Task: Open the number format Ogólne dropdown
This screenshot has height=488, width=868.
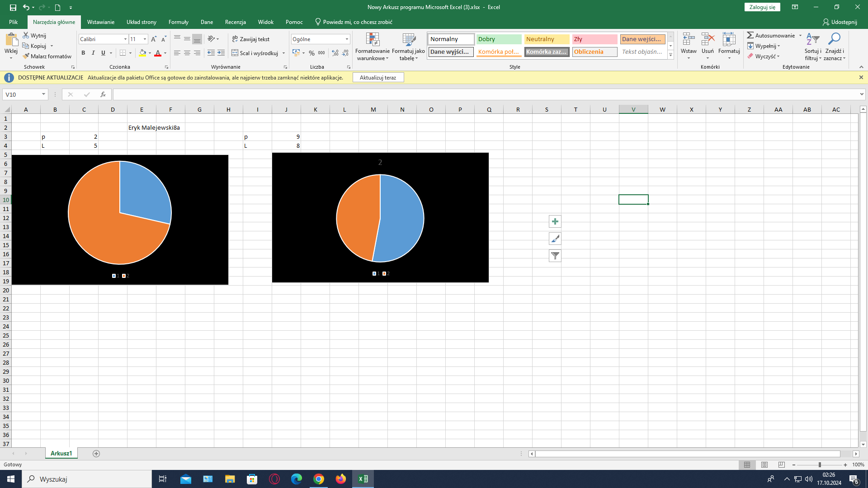Action: (x=347, y=39)
